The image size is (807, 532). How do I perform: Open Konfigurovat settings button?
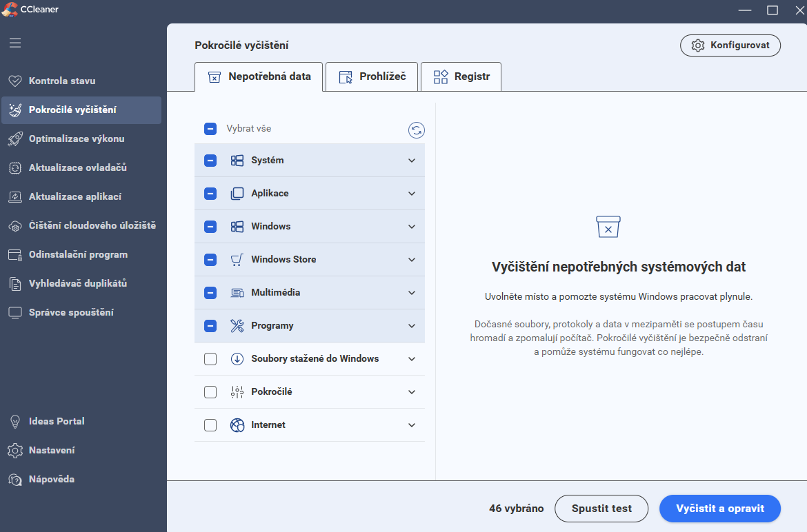[x=730, y=45]
